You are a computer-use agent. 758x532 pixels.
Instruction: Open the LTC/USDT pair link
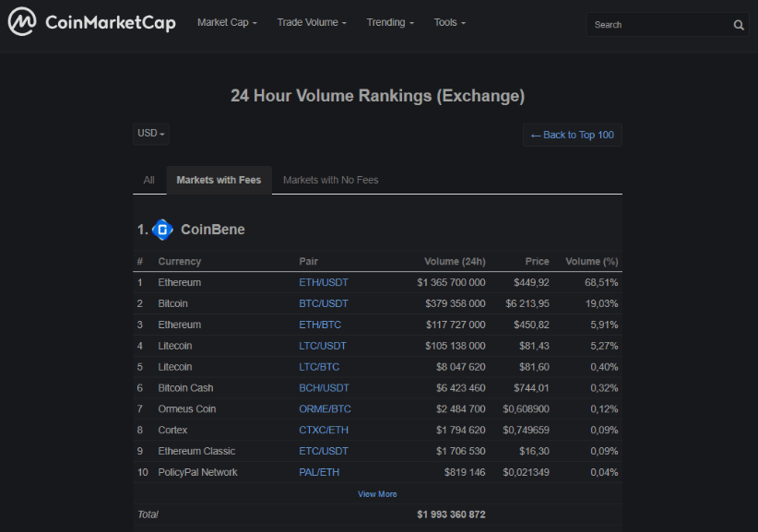[323, 346]
